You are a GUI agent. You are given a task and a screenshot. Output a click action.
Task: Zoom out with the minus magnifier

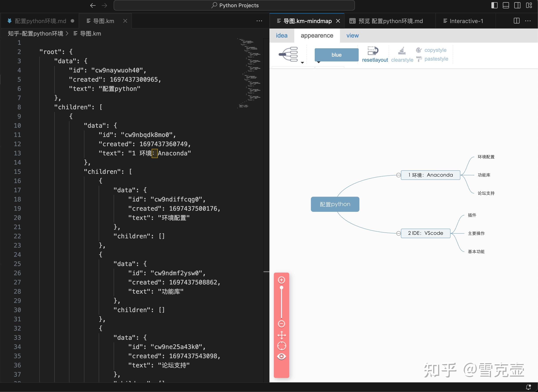pyautogui.click(x=282, y=324)
